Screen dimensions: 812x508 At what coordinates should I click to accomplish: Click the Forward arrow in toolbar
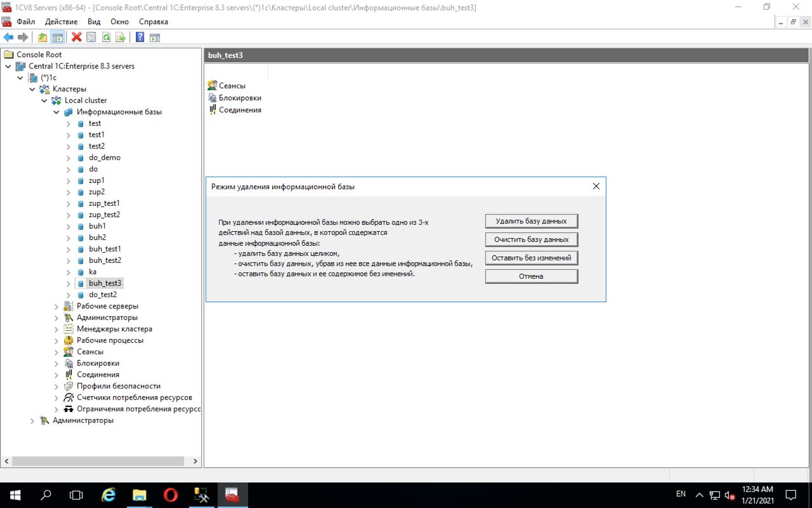23,37
